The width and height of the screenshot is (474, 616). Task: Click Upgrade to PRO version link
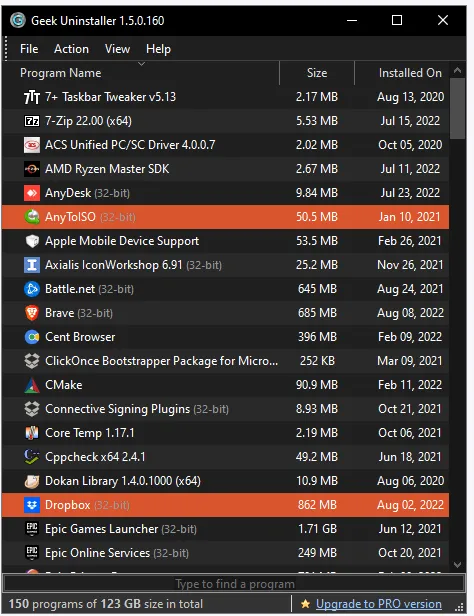click(379, 604)
